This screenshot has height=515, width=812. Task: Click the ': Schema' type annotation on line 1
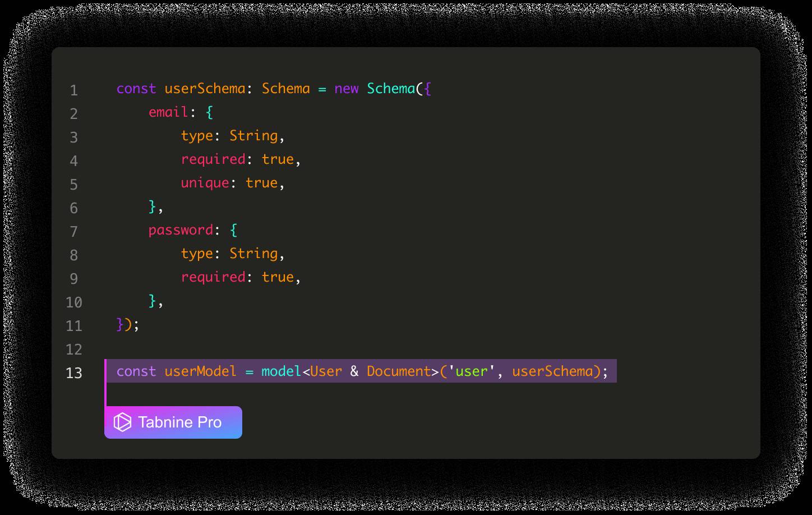click(278, 89)
